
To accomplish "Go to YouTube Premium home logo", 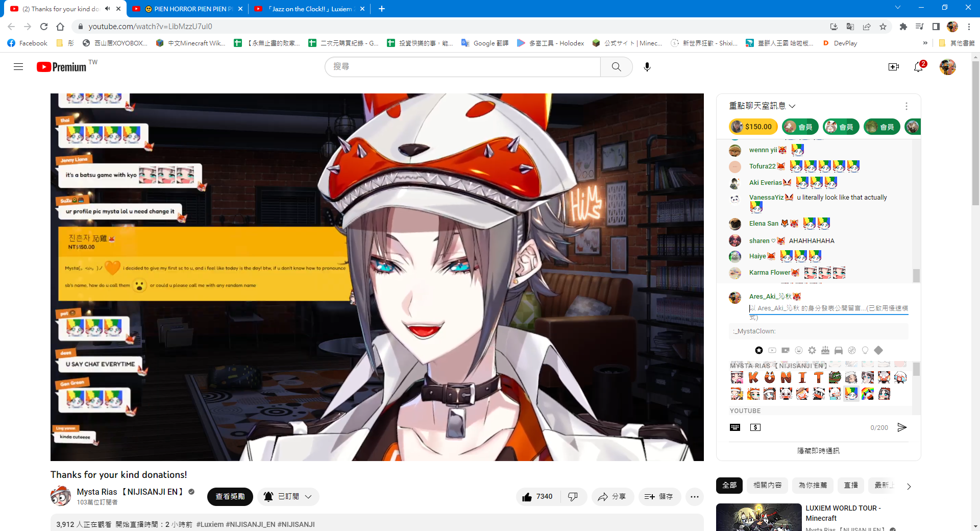I will 62,67.
